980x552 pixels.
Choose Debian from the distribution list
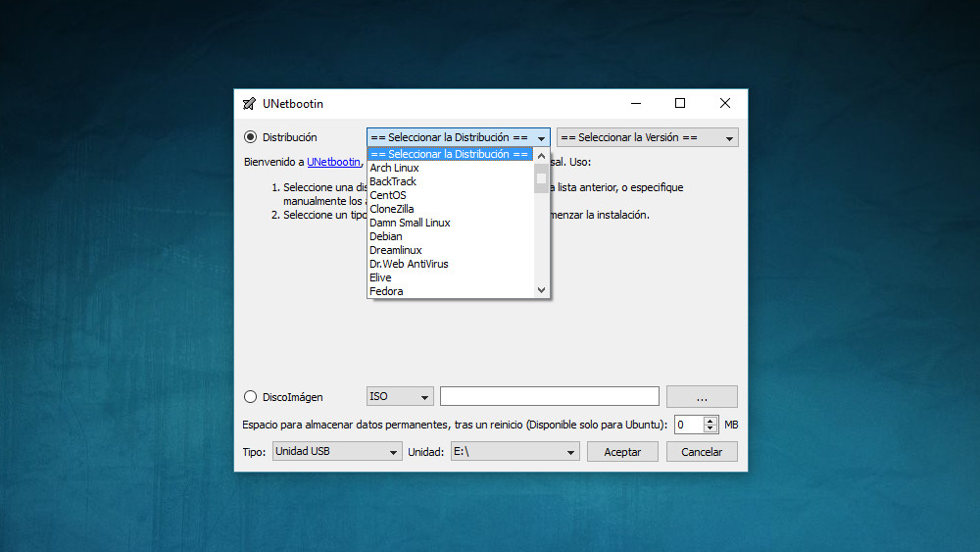(450, 236)
